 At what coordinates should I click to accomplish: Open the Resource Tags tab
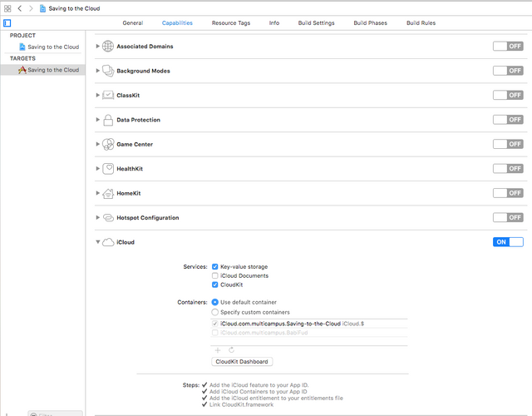tap(230, 23)
